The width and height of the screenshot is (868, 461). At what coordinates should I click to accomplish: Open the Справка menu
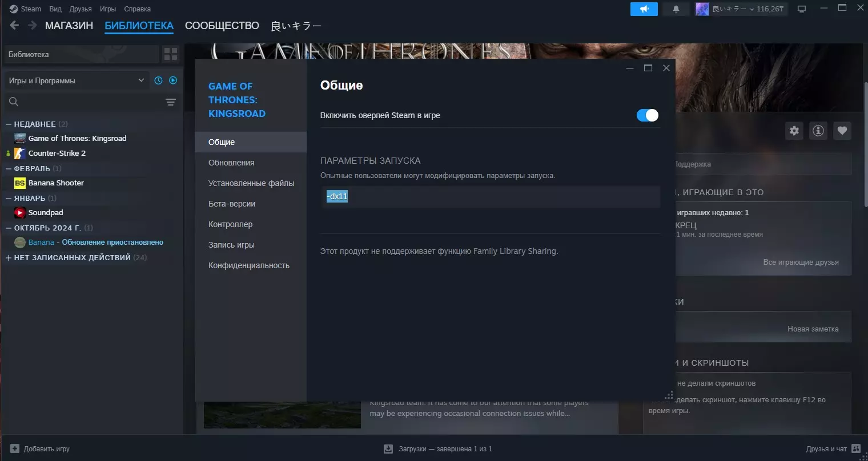point(138,9)
